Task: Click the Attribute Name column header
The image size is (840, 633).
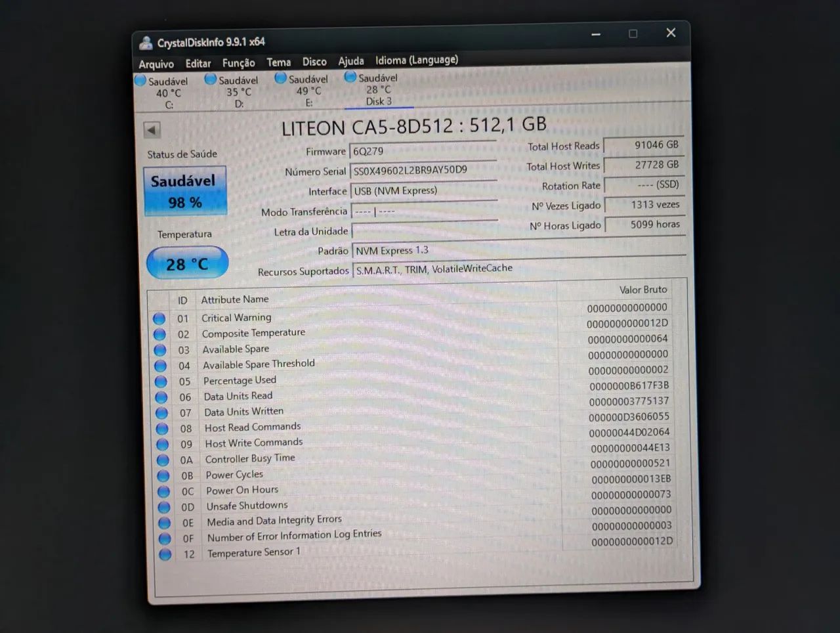Action: click(235, 299)
